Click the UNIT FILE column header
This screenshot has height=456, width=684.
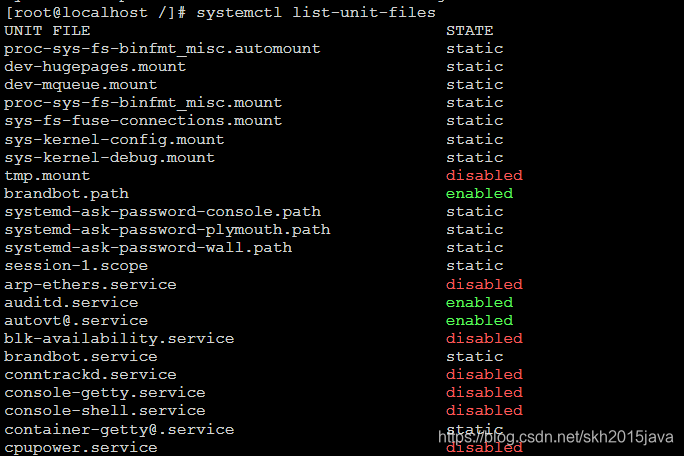point(47,31)
